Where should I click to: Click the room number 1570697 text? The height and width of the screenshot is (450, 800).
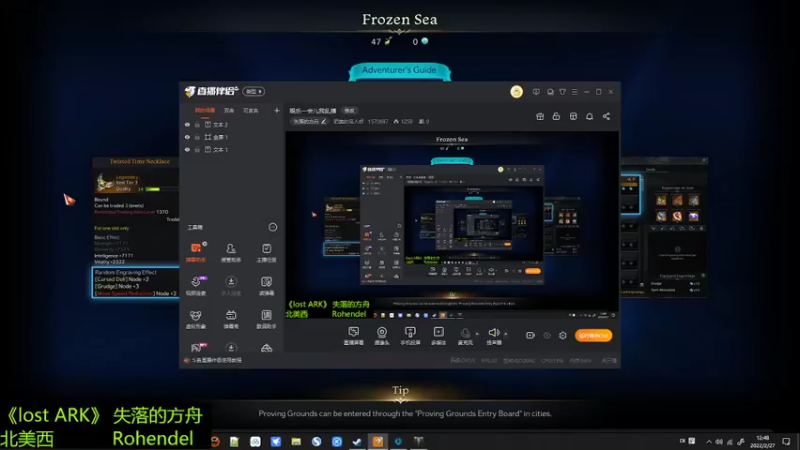coord(378,121)
